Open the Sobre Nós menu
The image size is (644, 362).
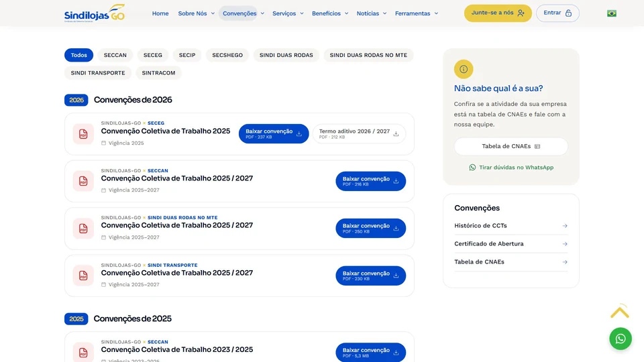193,13
